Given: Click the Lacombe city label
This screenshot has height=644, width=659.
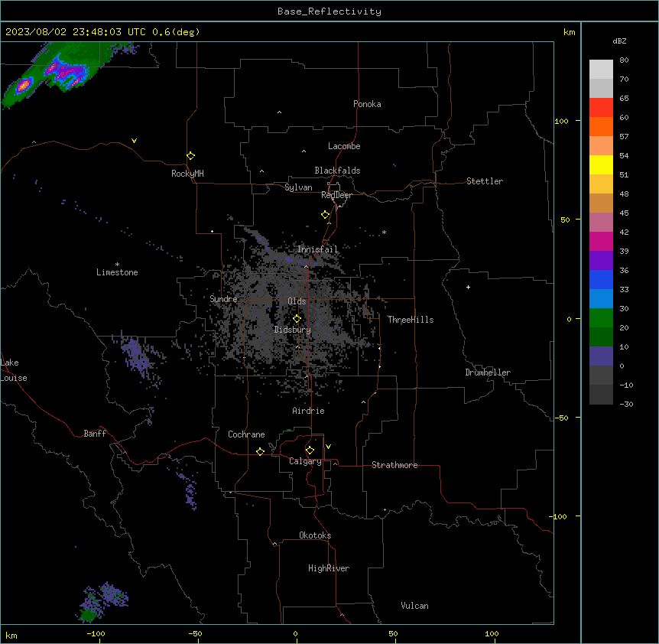Looking at the screenshot, I should click(344, 146).
